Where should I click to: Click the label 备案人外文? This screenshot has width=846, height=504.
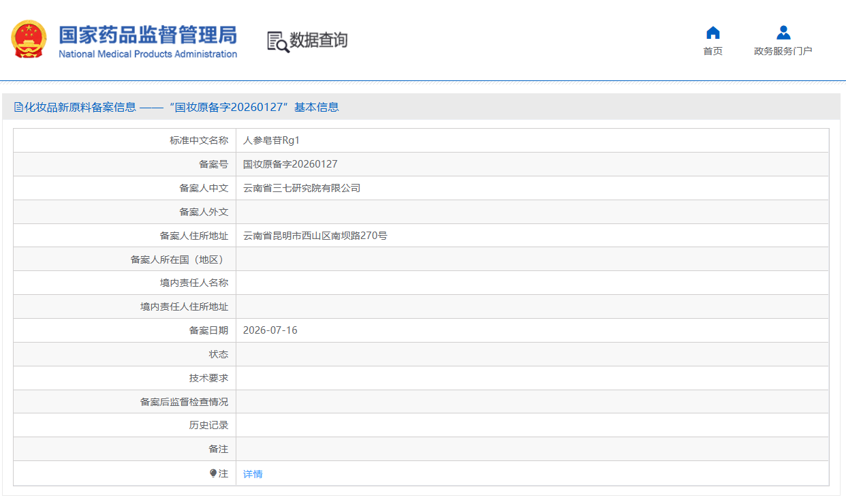pyautogui.click(x=204, y=212)
